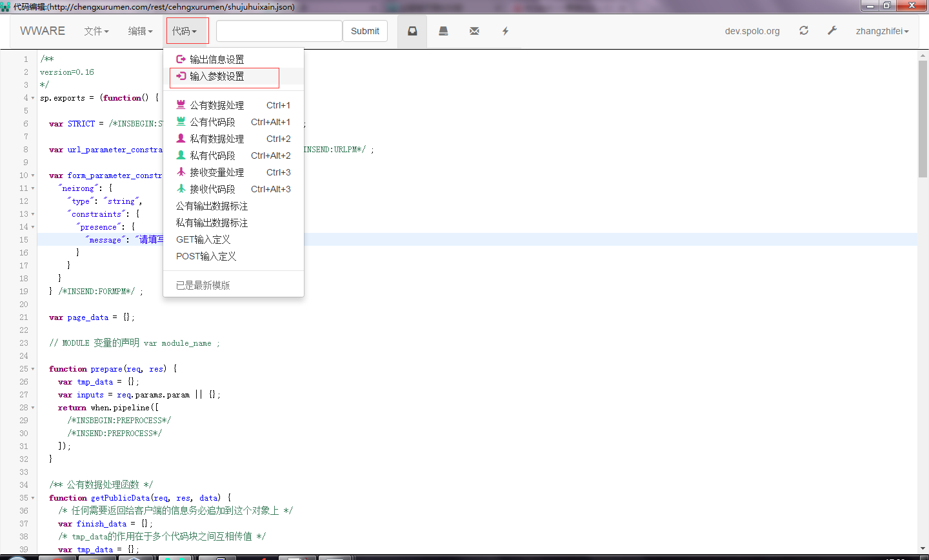This screenshot has width=929, height=560.
Task: Click the inbox tray toolbar icon
Action: [x=412, y=31]
